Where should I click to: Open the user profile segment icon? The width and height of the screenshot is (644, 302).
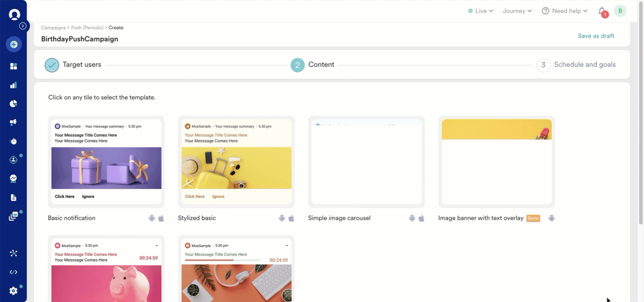[x=13, y=160]
